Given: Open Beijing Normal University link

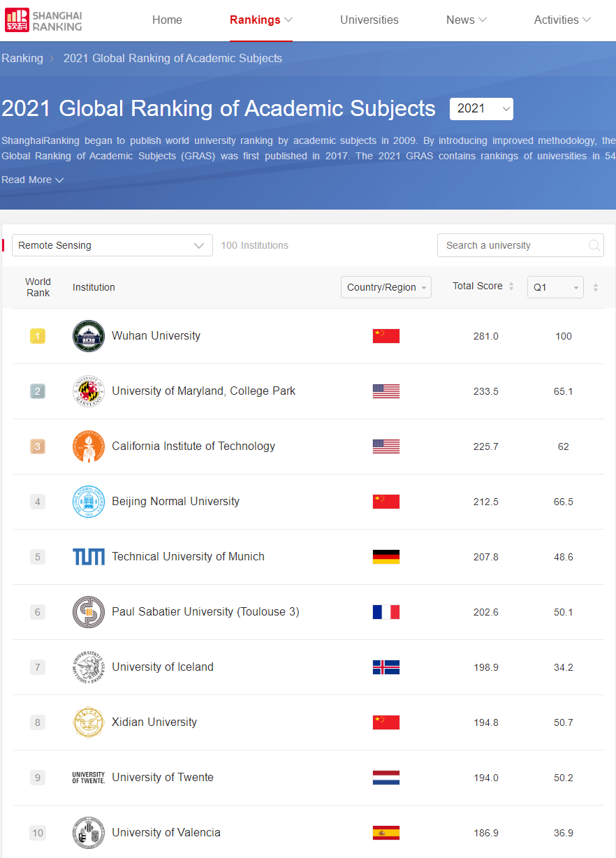Looking at the screenshot, I should (175, 501).
